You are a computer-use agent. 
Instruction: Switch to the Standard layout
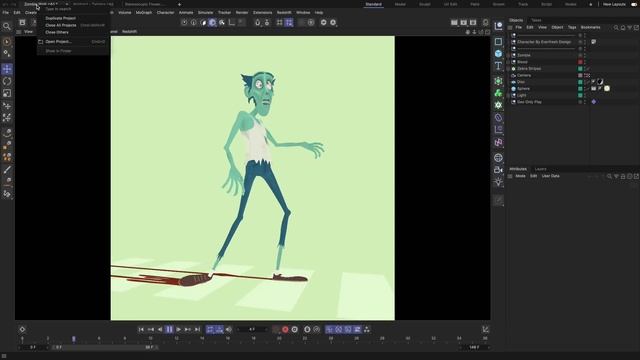click(x=373, y=4)
